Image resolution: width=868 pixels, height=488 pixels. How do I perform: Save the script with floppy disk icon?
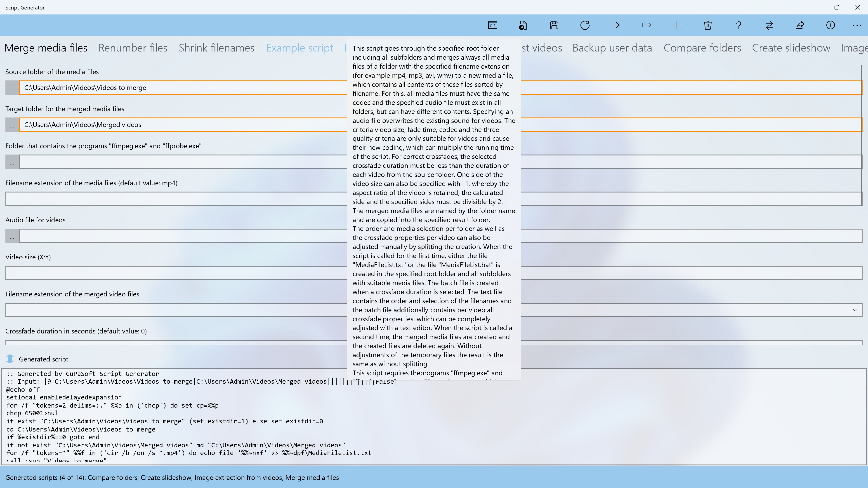[x=554, y=25]
